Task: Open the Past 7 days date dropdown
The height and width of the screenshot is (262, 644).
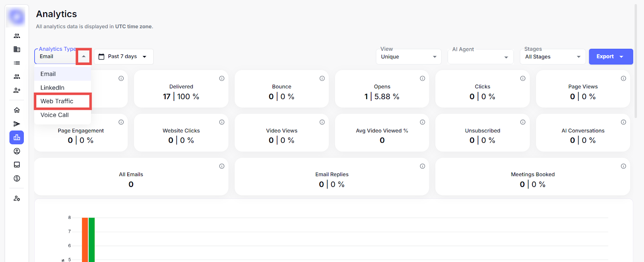Action: [124, 56]
